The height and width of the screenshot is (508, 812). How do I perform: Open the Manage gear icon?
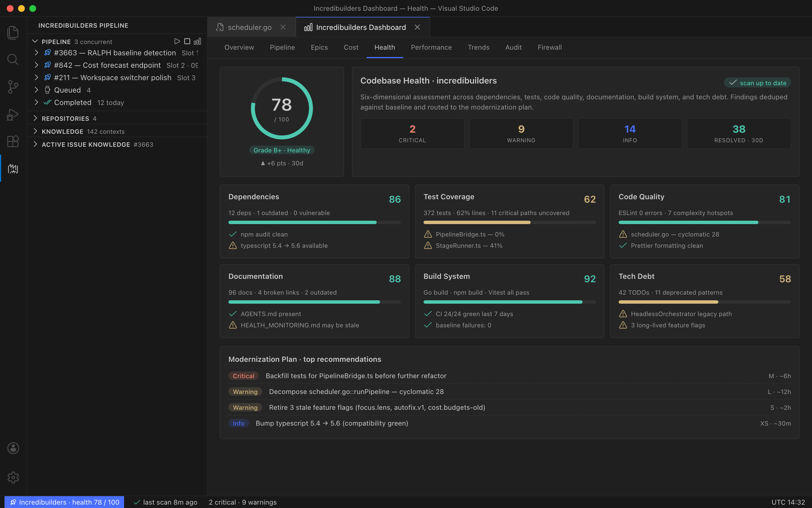tap(13, 478)
